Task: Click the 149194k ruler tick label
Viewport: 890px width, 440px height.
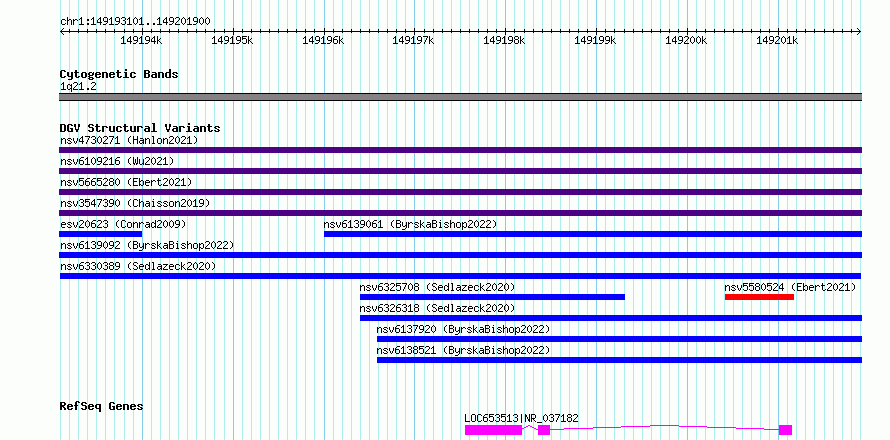Action: point(141,40)
